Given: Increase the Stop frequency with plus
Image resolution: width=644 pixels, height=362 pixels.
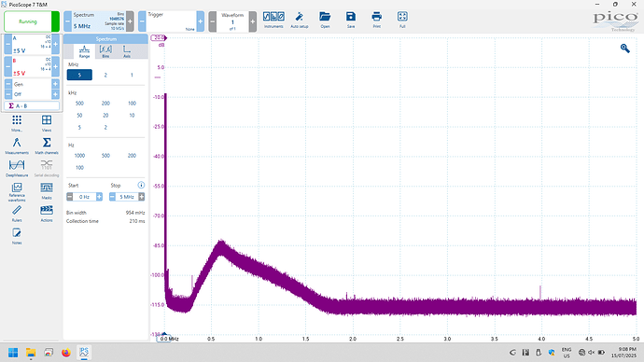Looking at the screenshot, I should coord(141,197).
